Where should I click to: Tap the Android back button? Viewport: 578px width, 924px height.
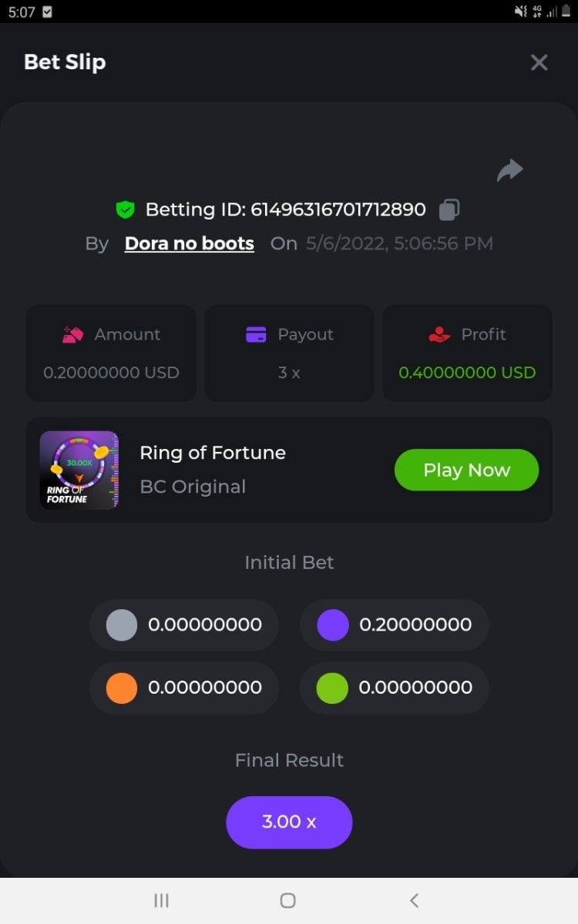(414, 900)
